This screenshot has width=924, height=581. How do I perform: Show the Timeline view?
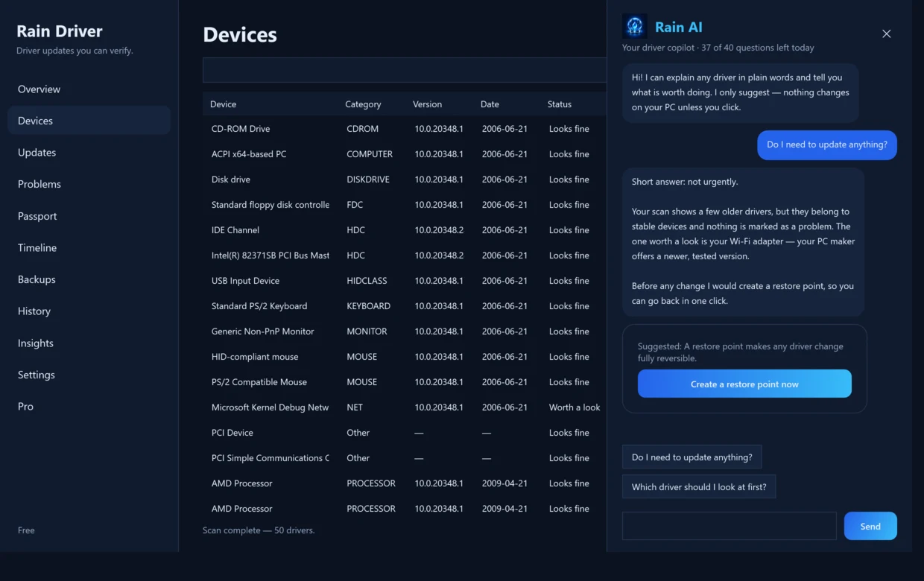click(89, 247)
